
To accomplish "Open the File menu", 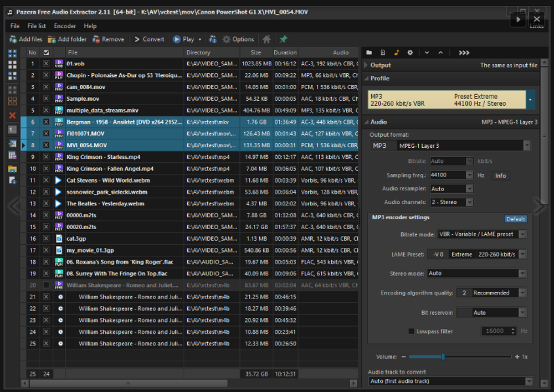I will [15, 26].
